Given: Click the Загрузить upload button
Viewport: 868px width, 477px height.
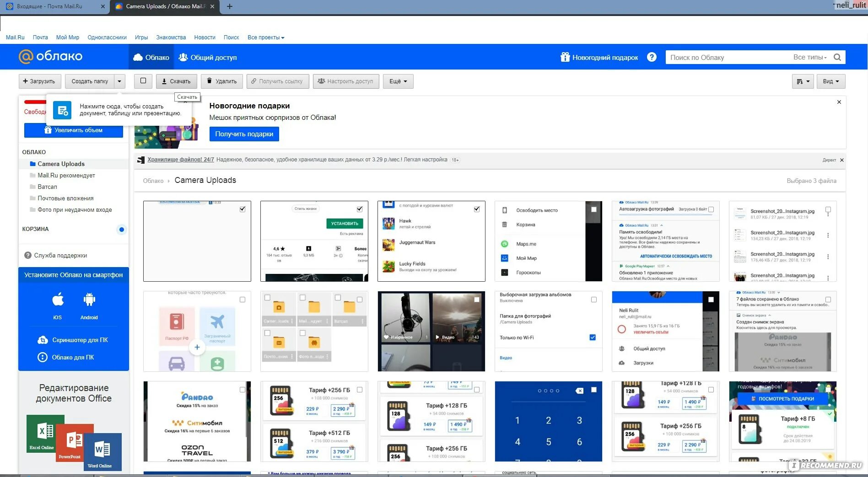Looking at the screenshot, I should click(x=39, y=81).
